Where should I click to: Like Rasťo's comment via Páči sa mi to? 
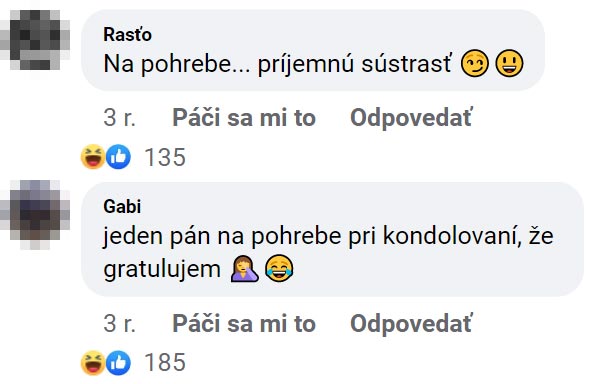[244, 117]
